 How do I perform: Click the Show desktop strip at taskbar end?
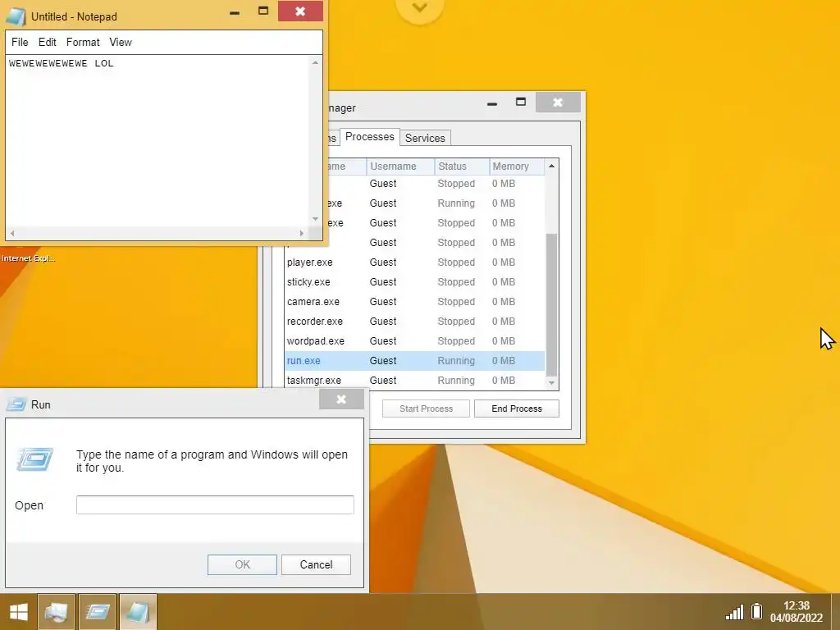[836, 612]
